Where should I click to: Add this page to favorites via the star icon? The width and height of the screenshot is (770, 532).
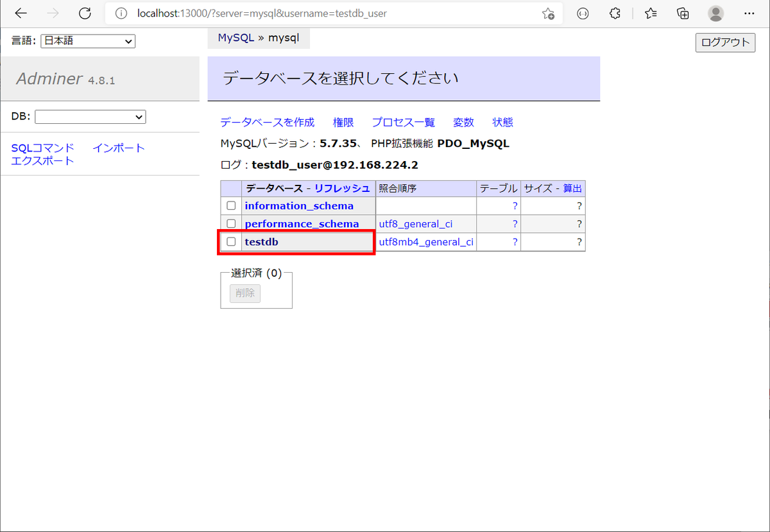pyautogui.click(x=549, y=13)
